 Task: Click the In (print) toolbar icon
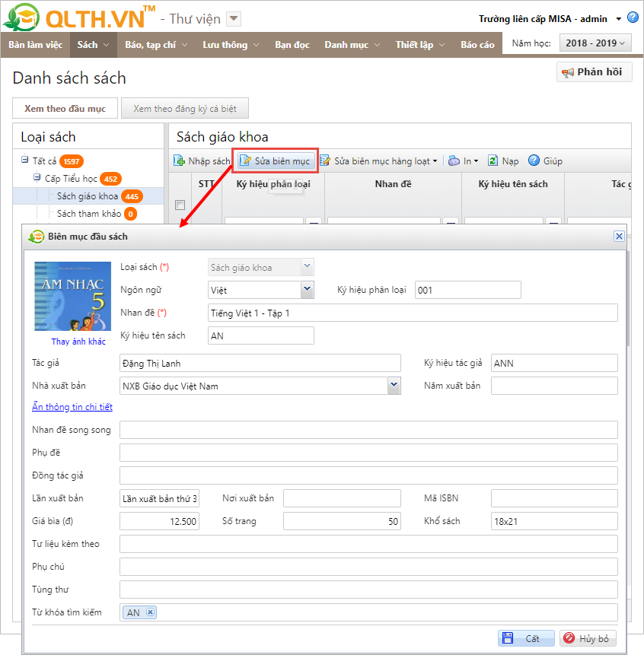[x=454, y=161]
